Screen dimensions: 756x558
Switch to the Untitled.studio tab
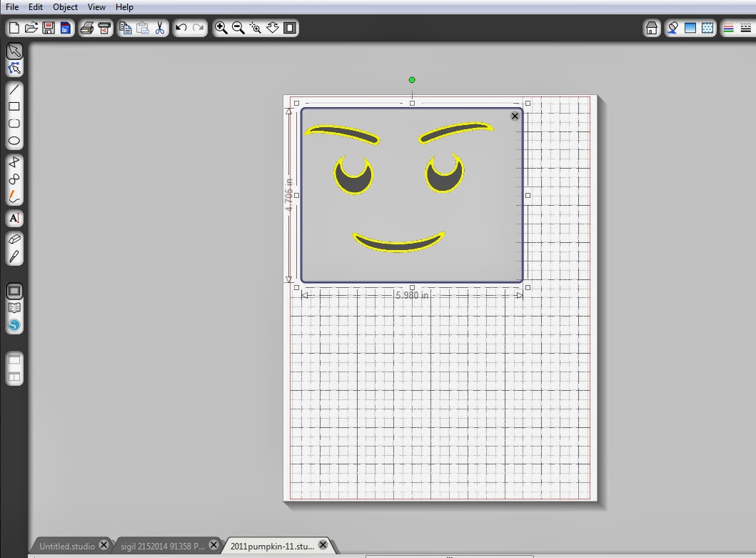point(67,546)
